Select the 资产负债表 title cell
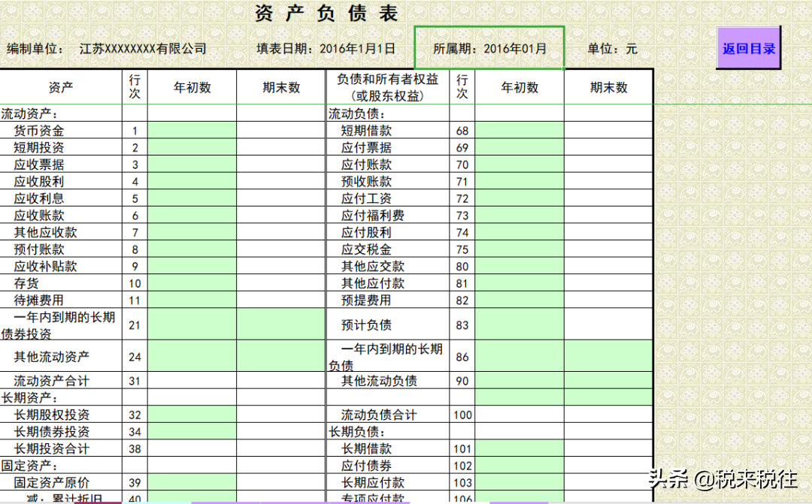The height and width of the screenshot is (504, 812). tap(323, 13)
